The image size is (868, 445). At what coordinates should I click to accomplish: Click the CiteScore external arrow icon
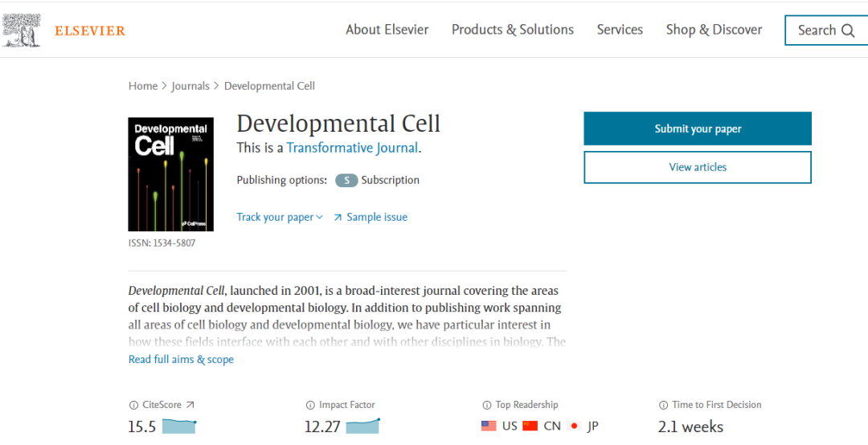point(190,406)
